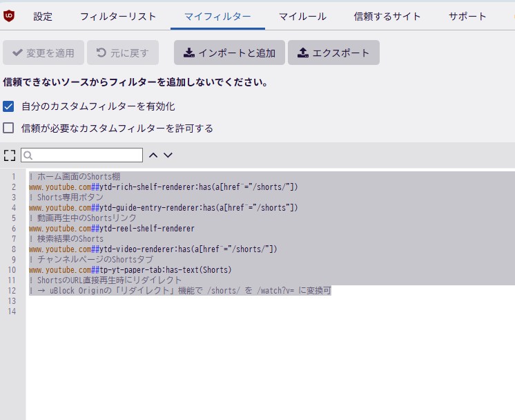Open the 信頼するサイト tab
Screen dimensions: 515x420
[387, 17]
